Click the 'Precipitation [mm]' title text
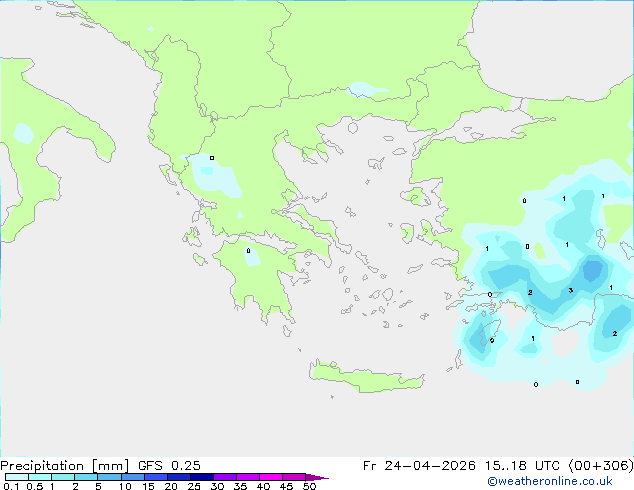This screenshot has width=634, height=490. click(64, 466)
